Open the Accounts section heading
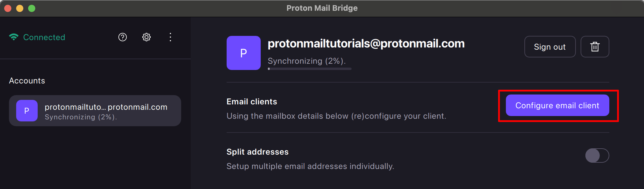 (27, 80)
